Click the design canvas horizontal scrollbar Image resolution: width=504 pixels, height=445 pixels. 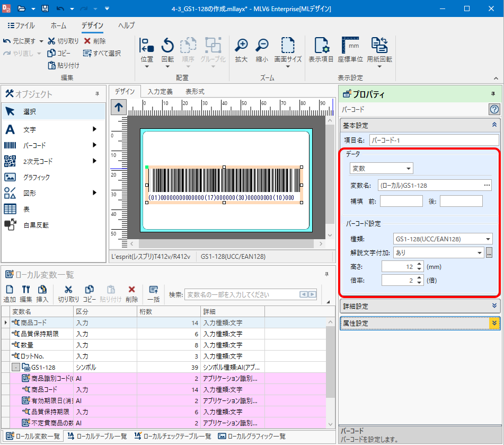pyautogui.click(x=226, y=243)
